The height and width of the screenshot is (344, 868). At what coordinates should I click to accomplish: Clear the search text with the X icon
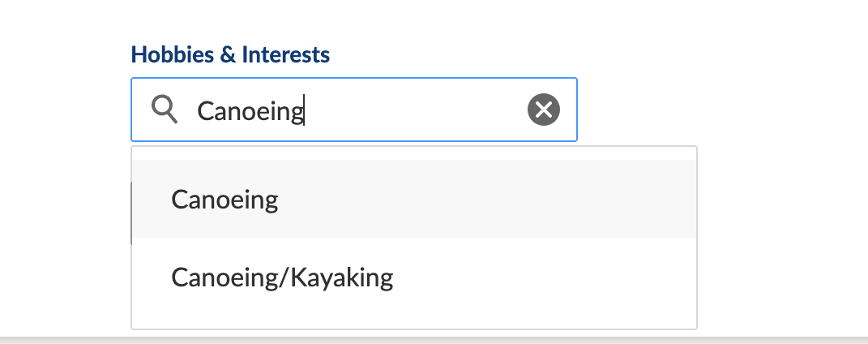(x=544, y=110)
